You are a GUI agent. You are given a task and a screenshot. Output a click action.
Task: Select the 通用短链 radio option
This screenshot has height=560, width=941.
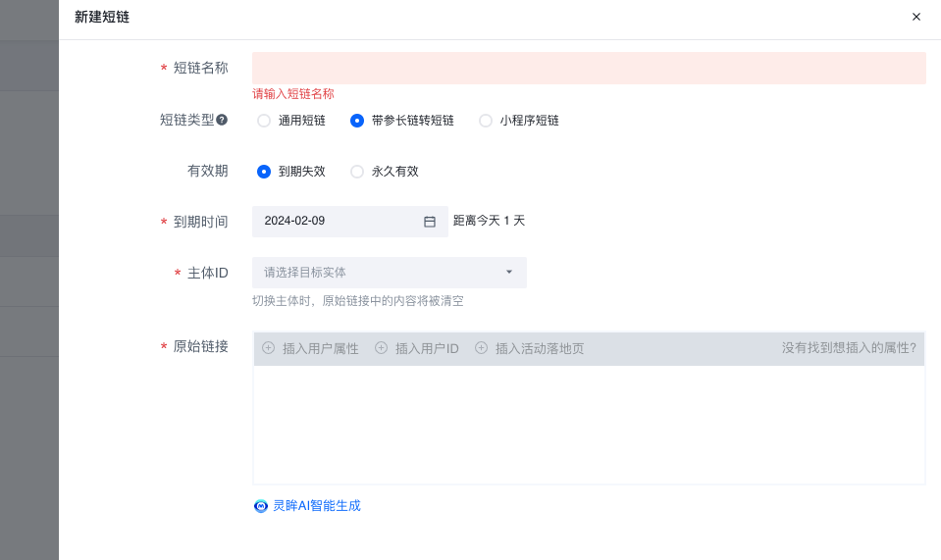(264, 121)
